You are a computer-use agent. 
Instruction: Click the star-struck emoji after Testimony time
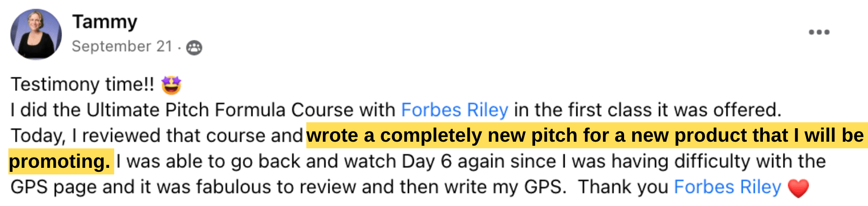click(171, 84)
